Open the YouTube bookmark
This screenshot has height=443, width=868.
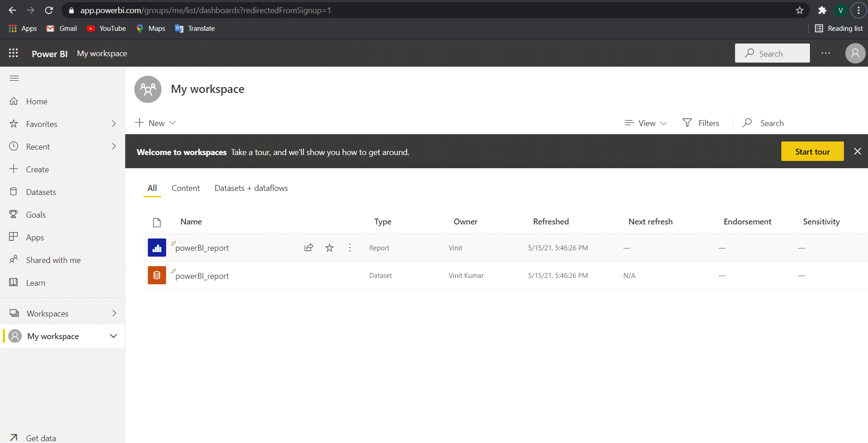(x=106, y=29)
